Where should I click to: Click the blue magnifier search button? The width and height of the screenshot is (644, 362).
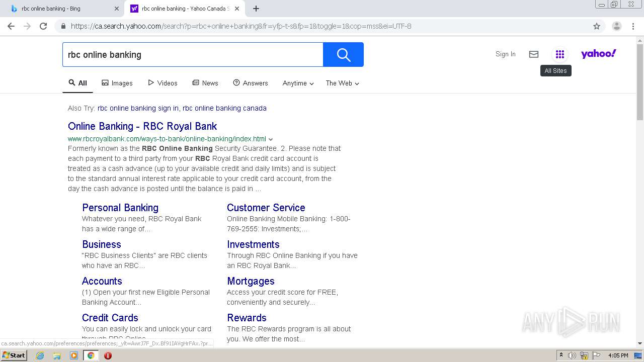click(x=343, y=54)
